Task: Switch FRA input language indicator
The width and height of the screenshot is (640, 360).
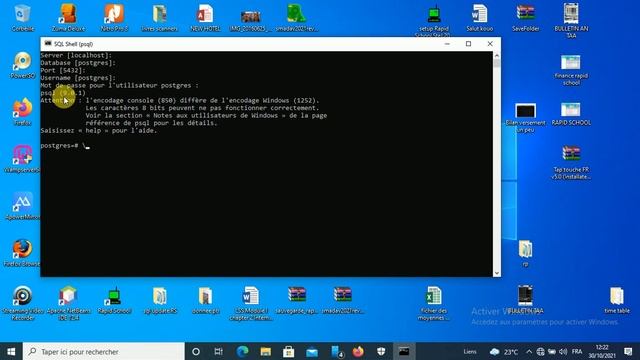Action: (x=577, y=351)
